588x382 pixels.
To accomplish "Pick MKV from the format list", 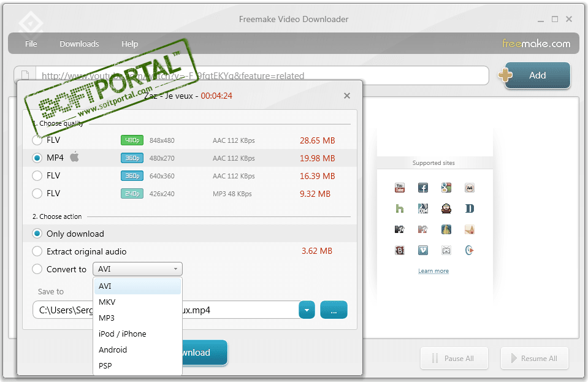I will coord(137,302).
